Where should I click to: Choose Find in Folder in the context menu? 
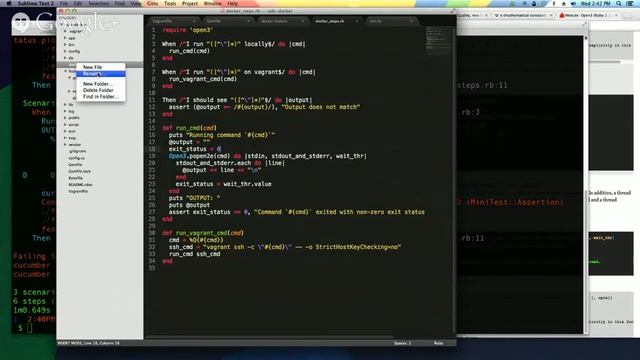pyautogui.click(x=100, y=97)
